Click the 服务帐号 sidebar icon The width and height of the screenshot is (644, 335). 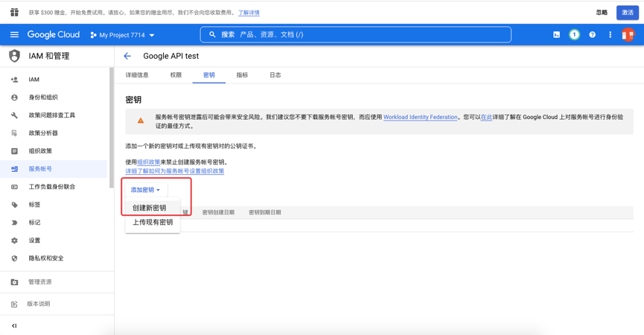click(x=14, y=169)
